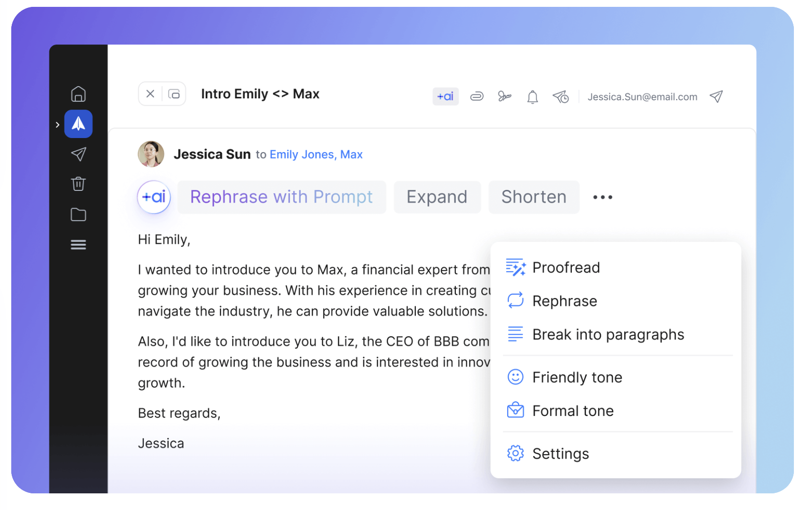Open the home icon in sidebar
This screenshot has height=510, width=812.
(78, 94)
